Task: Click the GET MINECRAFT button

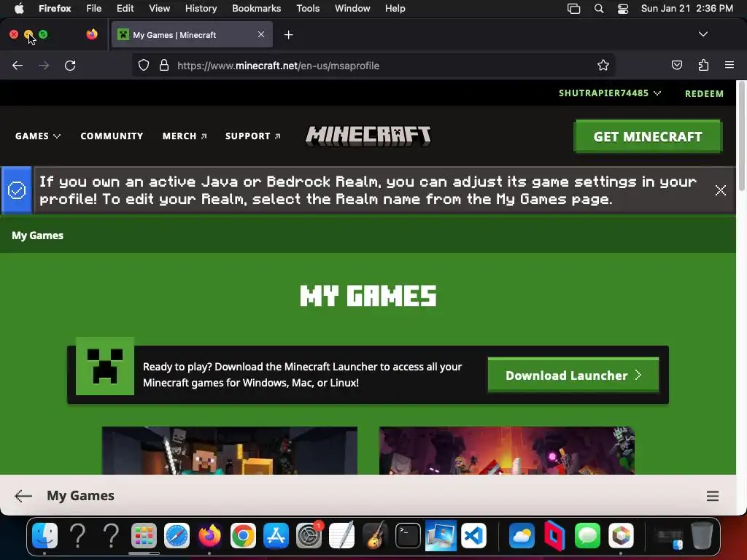Action: 648,136
